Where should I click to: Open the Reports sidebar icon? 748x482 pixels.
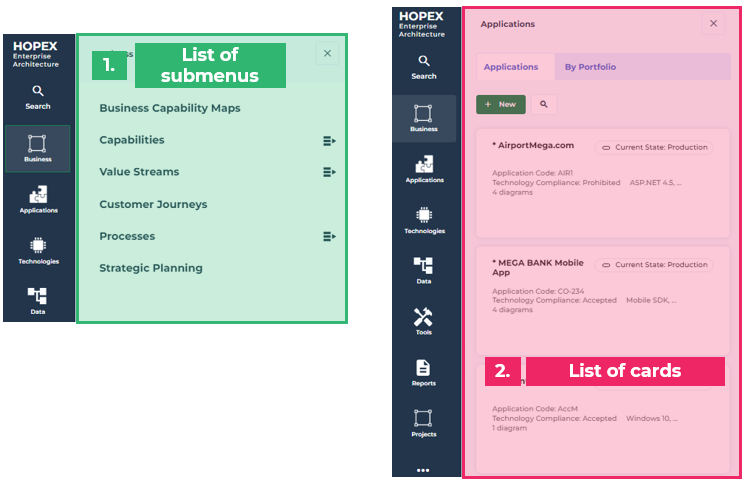(423, 372)
